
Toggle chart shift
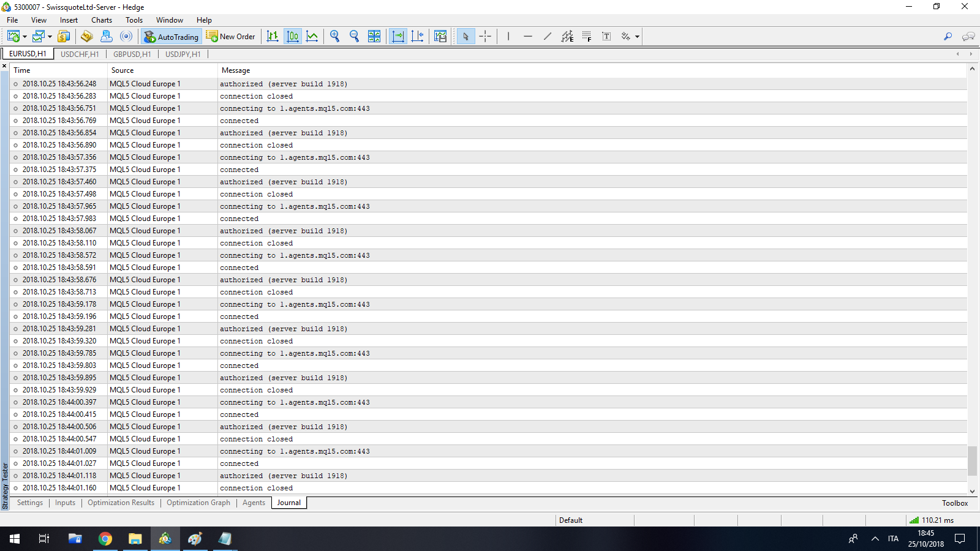(x=418, y=37)
